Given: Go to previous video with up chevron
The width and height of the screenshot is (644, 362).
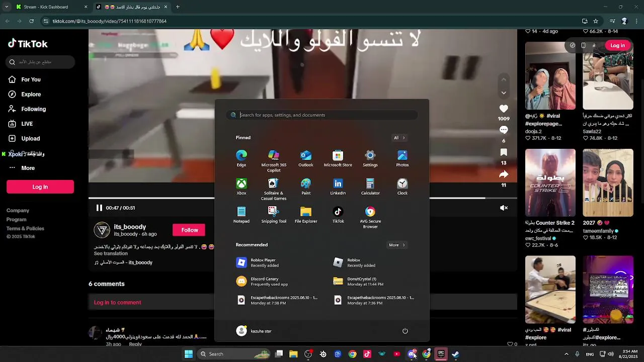Looking at the screenshot, I should (504, 79).
